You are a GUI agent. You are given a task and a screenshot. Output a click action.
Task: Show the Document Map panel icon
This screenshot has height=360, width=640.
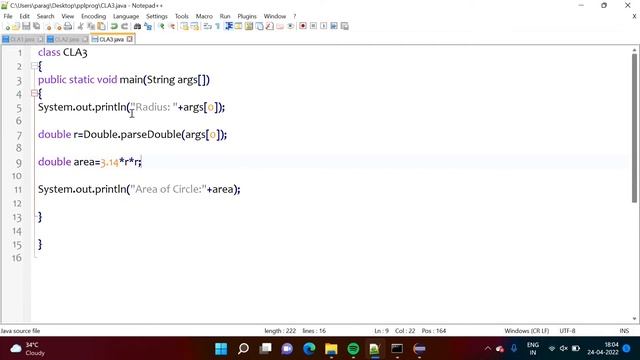249,27
